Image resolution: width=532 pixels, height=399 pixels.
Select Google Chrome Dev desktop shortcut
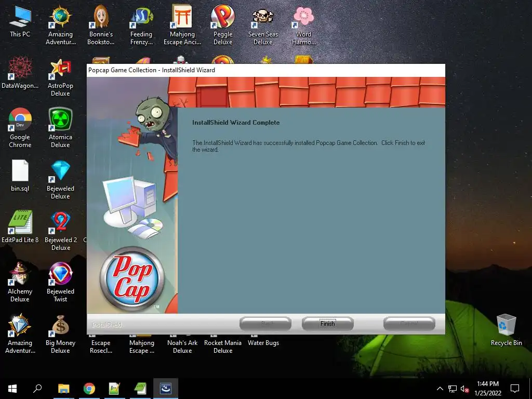pyautogui.click(x=20, y=128)
